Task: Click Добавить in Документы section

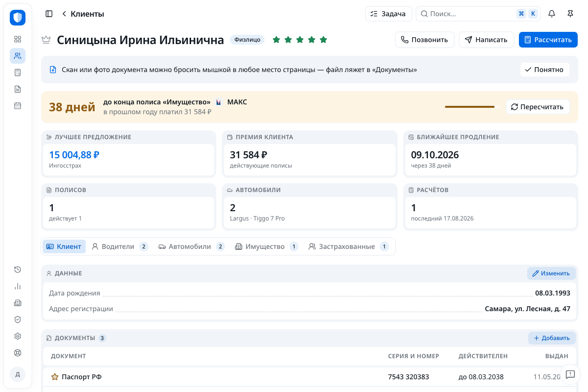Action: [552, 338]
